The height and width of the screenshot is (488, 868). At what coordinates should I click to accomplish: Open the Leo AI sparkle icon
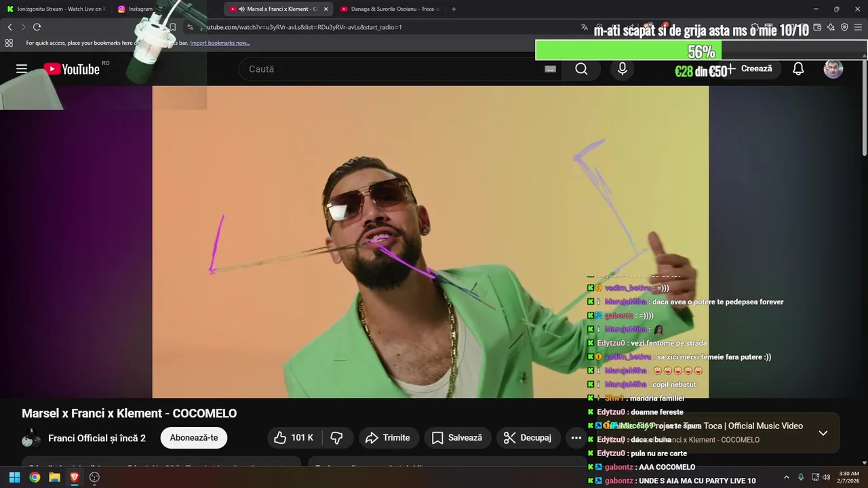pyautogui.click(x=831, y=27)
